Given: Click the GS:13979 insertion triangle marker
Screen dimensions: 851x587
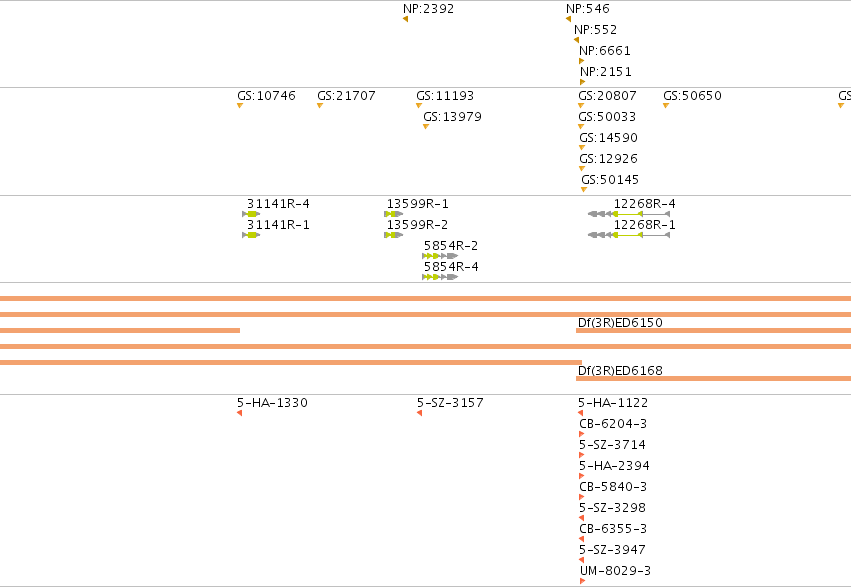Looking at the screenshot, I should point(426,126).
